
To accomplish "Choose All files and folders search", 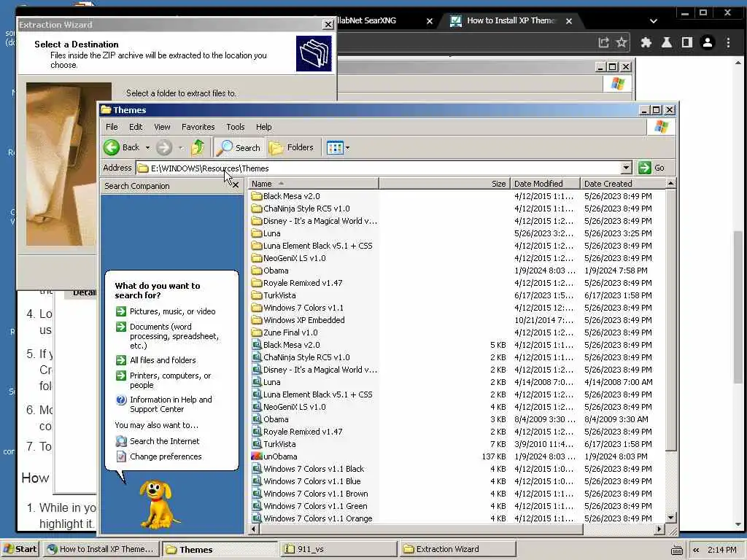I will [156, 360].
